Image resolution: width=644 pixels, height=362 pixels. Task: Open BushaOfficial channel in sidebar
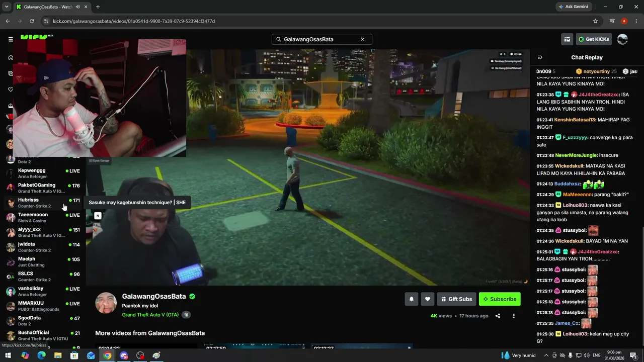click(43, 335)
